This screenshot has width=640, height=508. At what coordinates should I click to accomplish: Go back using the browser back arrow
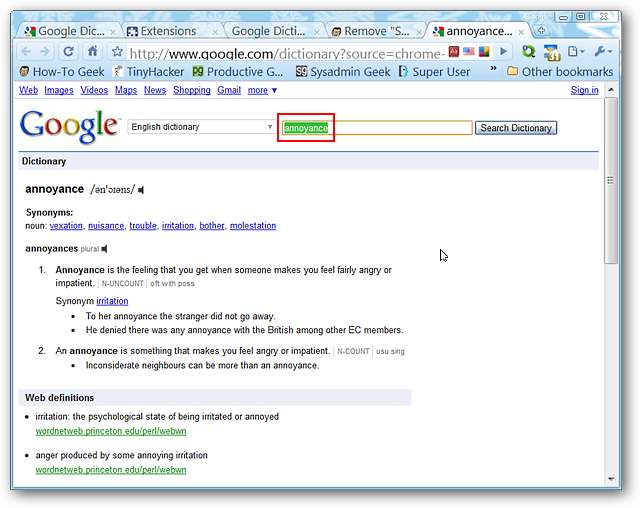(26, 51)
